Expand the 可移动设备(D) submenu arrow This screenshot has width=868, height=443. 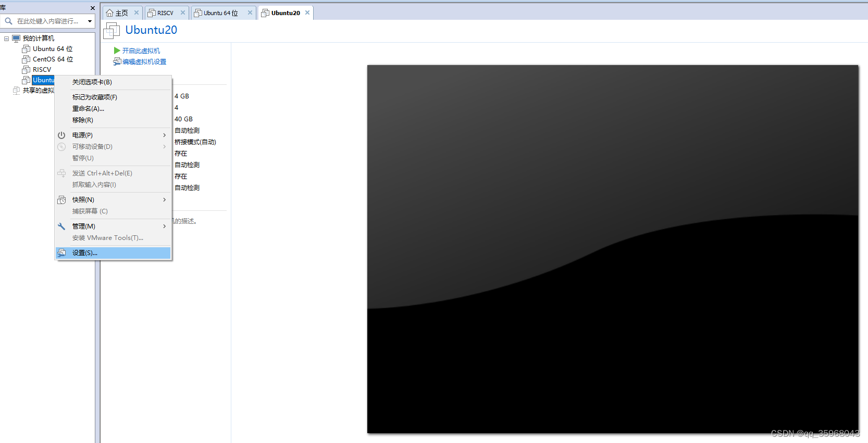click(164, 147)
